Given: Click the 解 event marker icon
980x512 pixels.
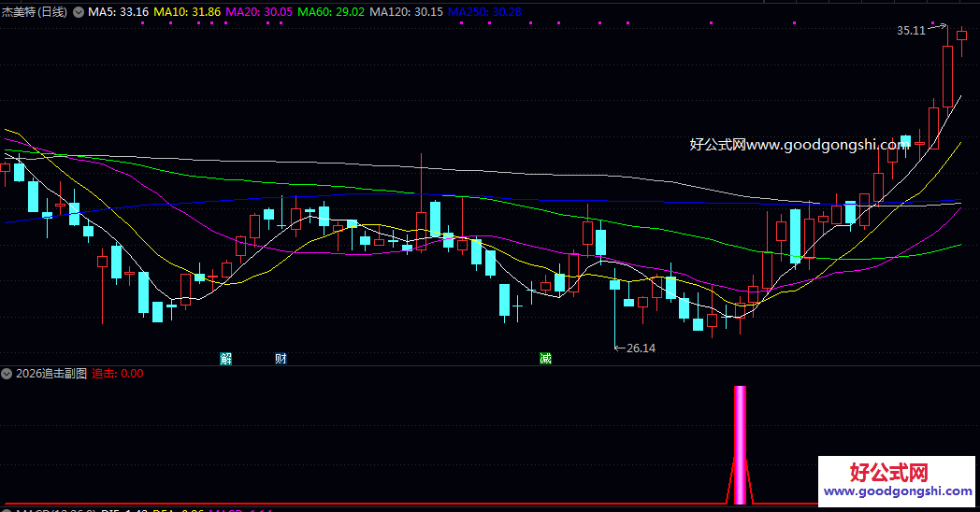Looking at the screenshot, I should point(225,359).
